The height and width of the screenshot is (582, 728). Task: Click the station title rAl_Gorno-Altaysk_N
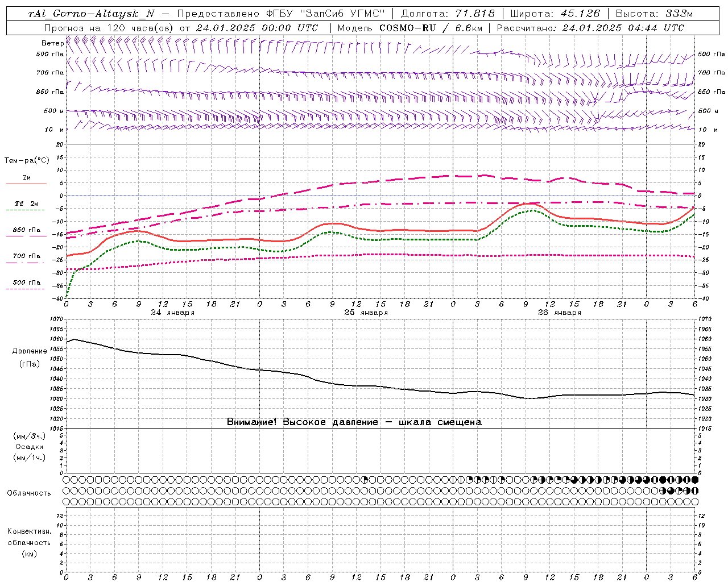coord(91,14)
